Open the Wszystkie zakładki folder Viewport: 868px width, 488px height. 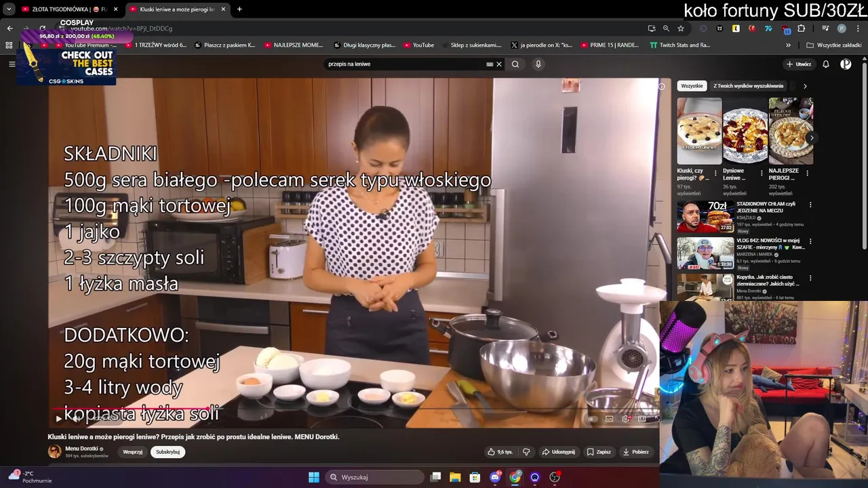click(x=833, y=45)
